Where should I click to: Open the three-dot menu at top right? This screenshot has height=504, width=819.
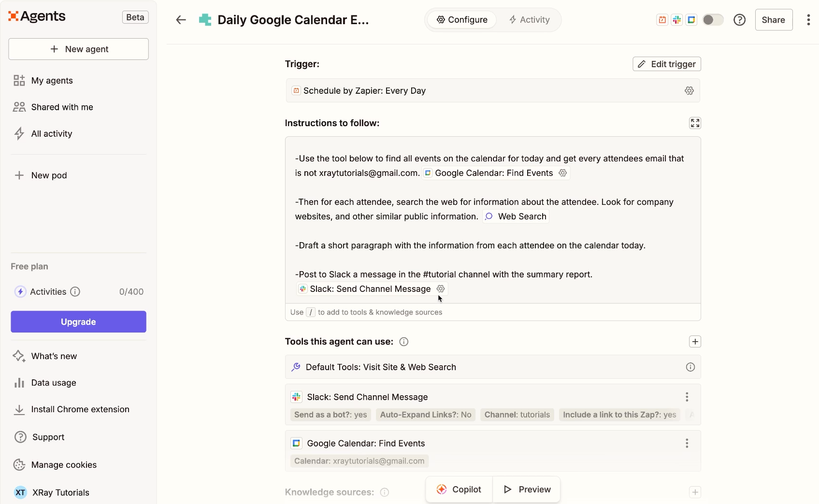pyautogui.click(x=807, y=20)
